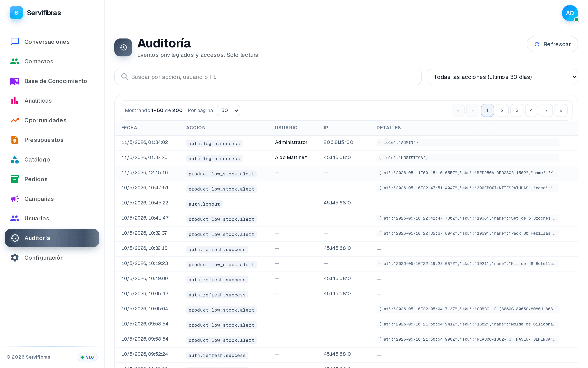Open the Conversaciones chat icon
This screenshot has height=368, width=588.
14,42
